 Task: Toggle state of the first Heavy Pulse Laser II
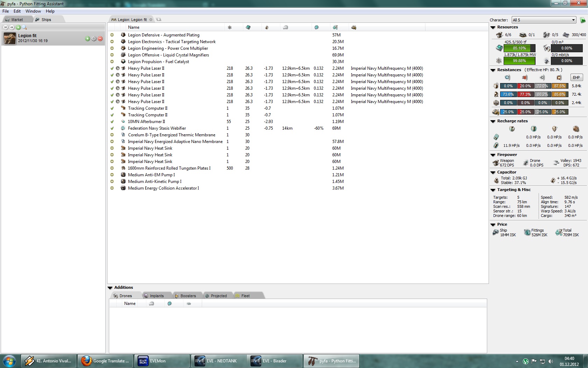[x=112, y=68]
